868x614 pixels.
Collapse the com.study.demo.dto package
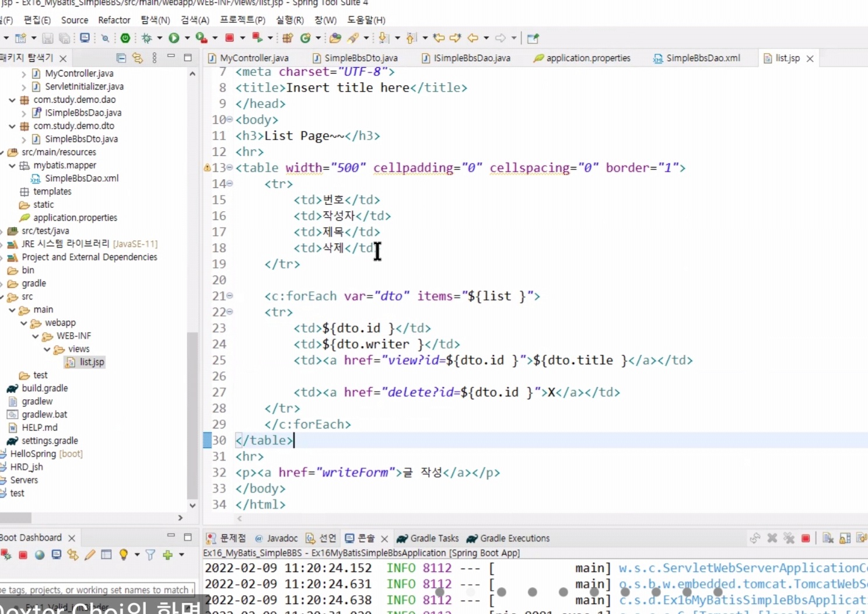(x=12, y=126)
